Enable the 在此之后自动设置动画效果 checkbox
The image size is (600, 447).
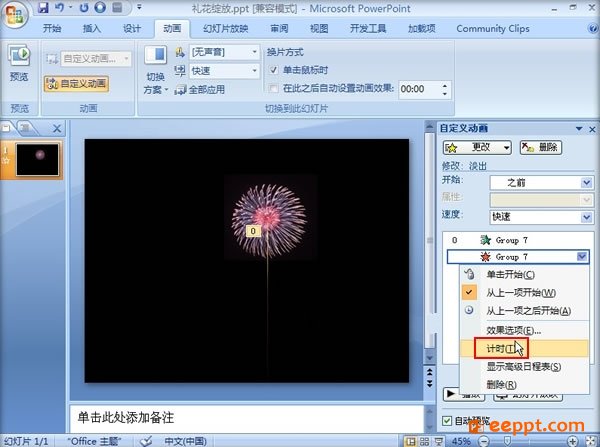pos(274,89)
